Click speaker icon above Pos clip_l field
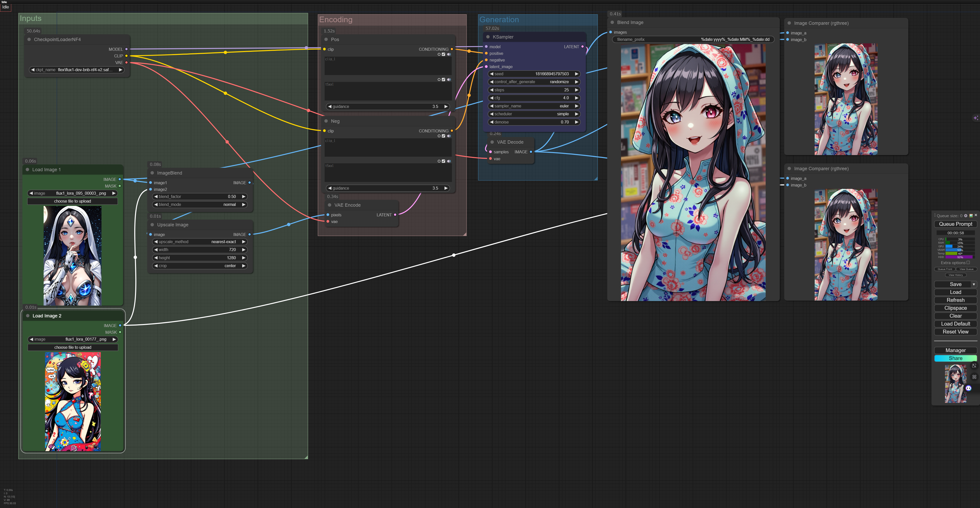This screenshot has height=508, width=980. [449, 54]
